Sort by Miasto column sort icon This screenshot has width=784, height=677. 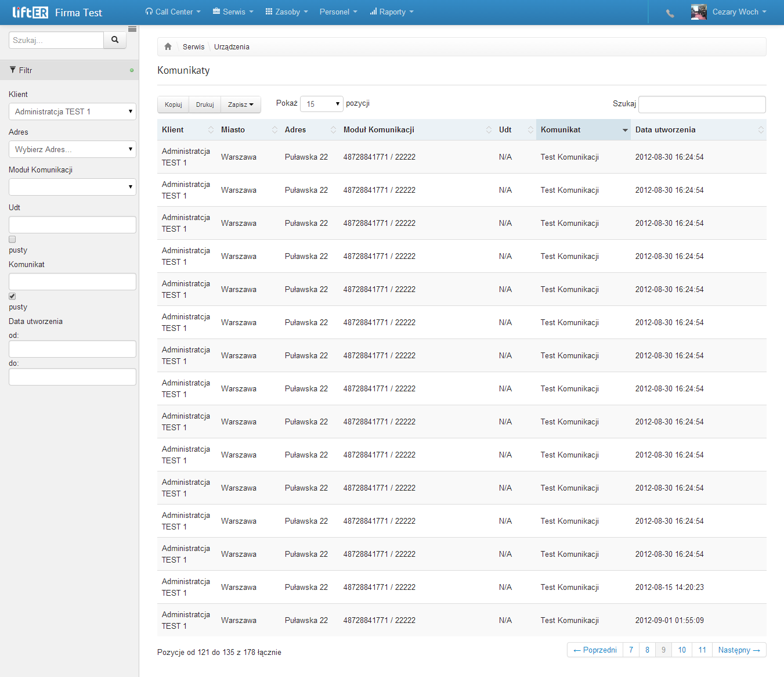click(274, 130)
